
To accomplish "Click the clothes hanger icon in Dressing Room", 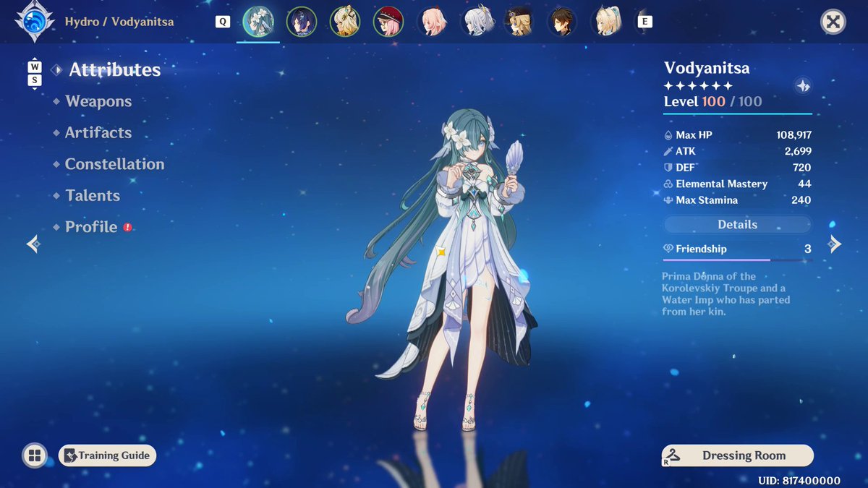I will point(673,454).
